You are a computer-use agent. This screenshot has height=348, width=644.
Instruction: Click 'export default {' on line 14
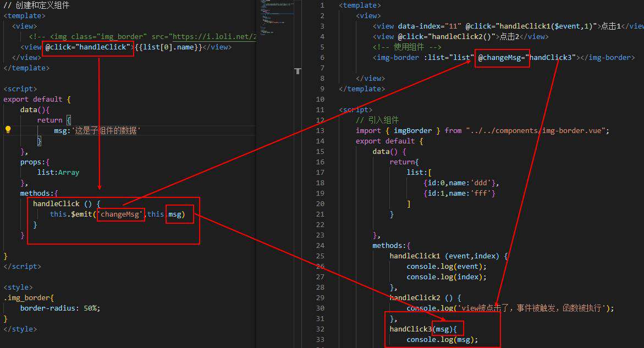(389, 141)
